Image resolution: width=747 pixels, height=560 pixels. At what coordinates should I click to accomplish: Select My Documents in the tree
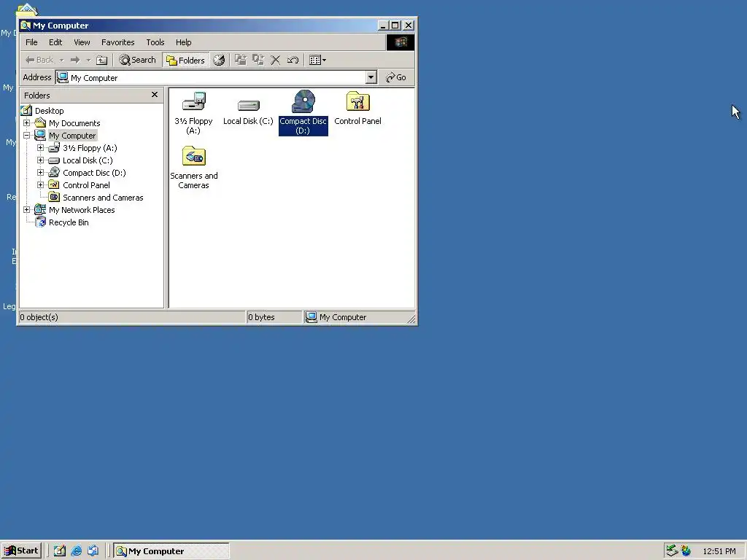(74, 123)
